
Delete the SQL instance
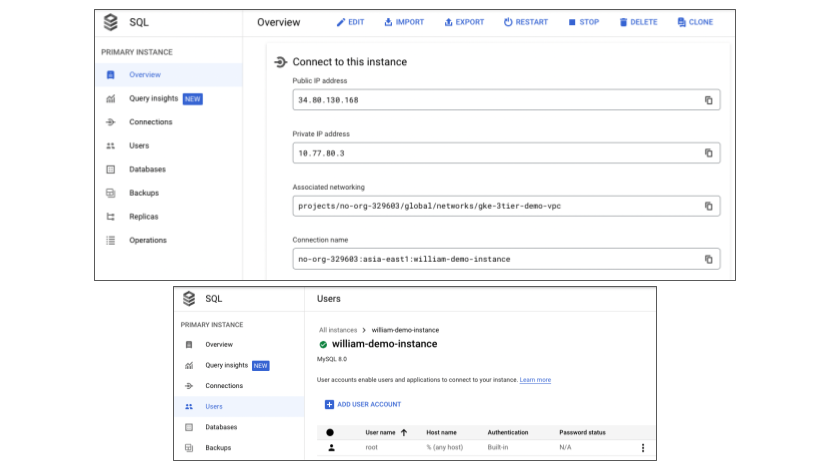coord(638,22)
